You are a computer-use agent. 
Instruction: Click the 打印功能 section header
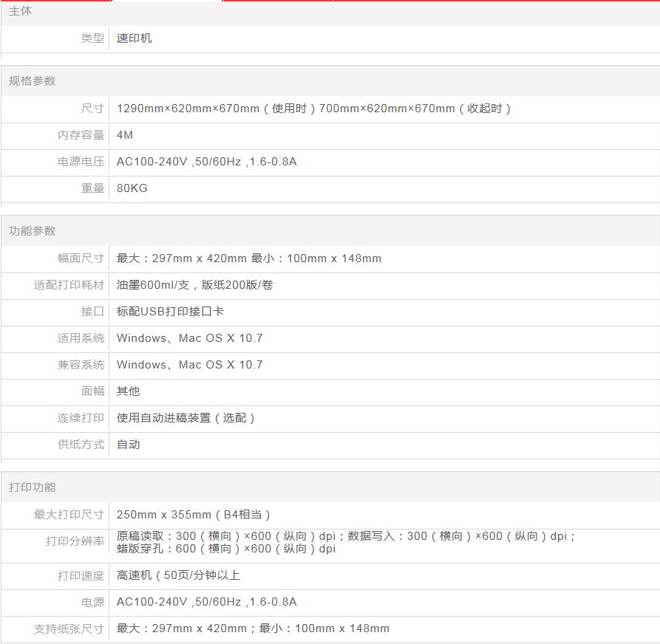pos(33,487)
